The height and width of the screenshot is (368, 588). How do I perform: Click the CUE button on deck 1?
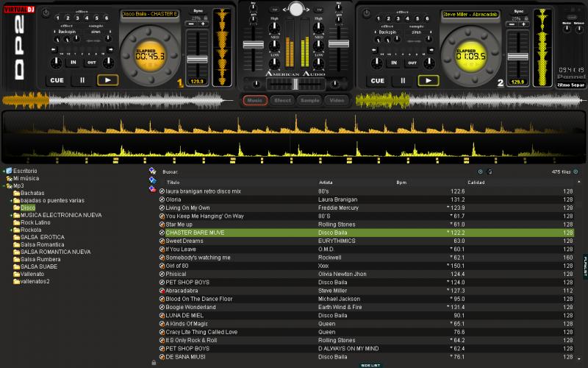click(x=57, y=80)
